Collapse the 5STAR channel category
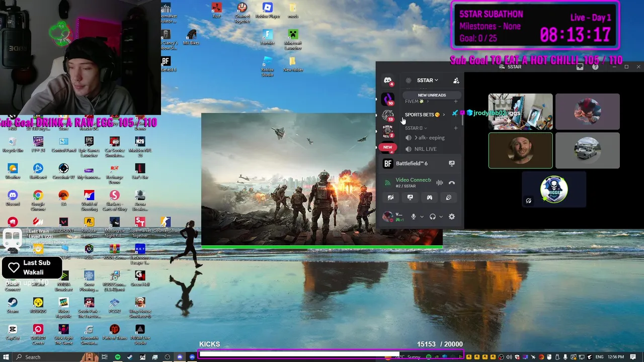The image size is (644, 362). pos(416,128)
